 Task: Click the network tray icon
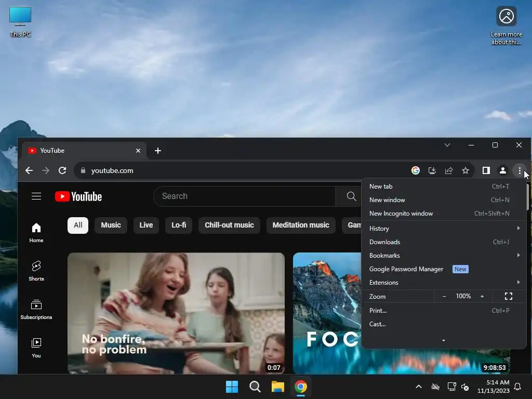point(451,387)
